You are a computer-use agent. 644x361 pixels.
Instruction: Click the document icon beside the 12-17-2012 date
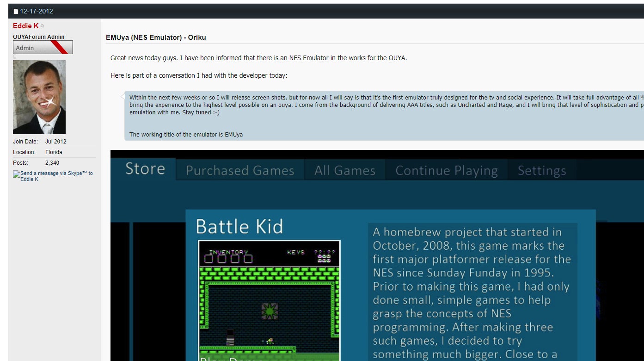pos(15,10)
